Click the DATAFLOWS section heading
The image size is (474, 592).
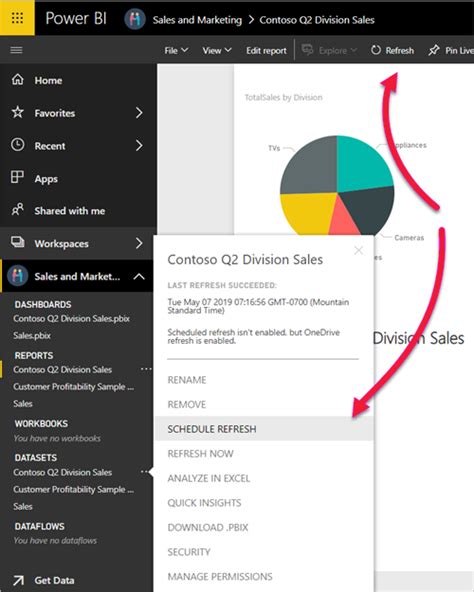39,526
